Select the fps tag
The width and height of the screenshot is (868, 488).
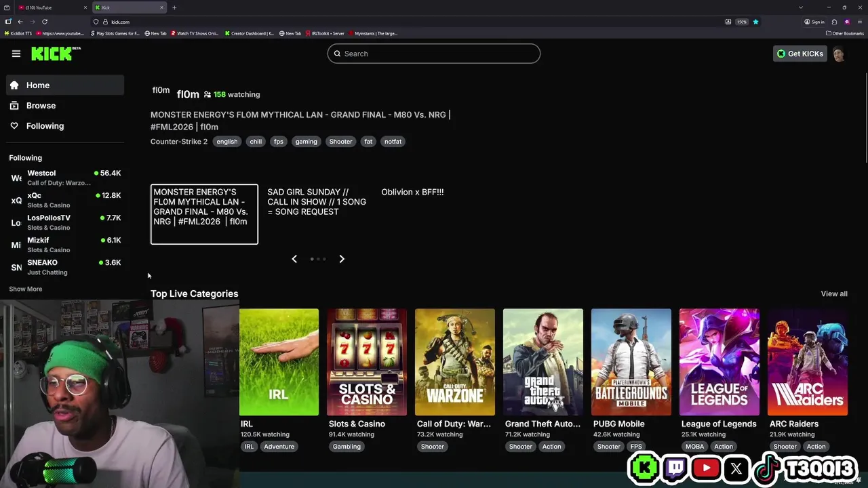[x=279, y=142]
